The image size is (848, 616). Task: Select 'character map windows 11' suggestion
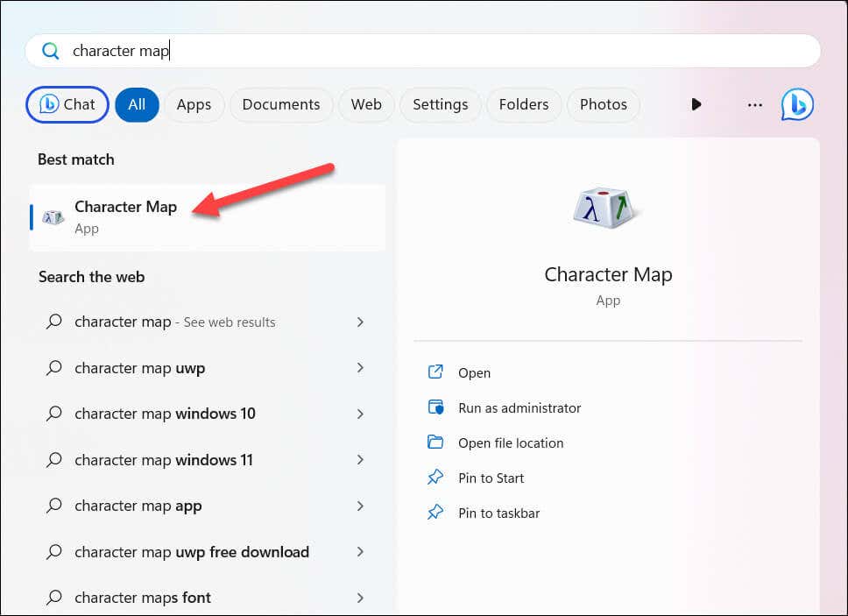coord(208,460)
